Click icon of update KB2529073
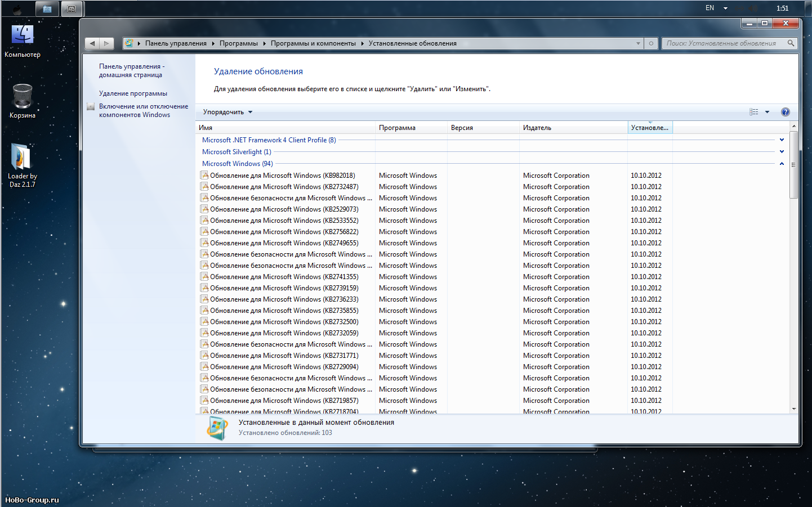The width and height of the screenshot is (812, 507). point(204,209)
